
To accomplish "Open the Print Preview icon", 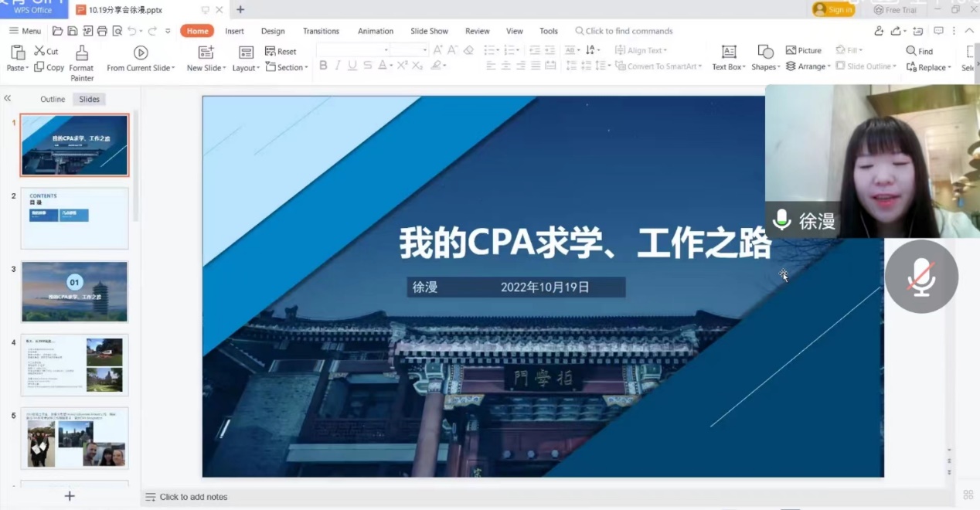I will (x=117, y=31).
